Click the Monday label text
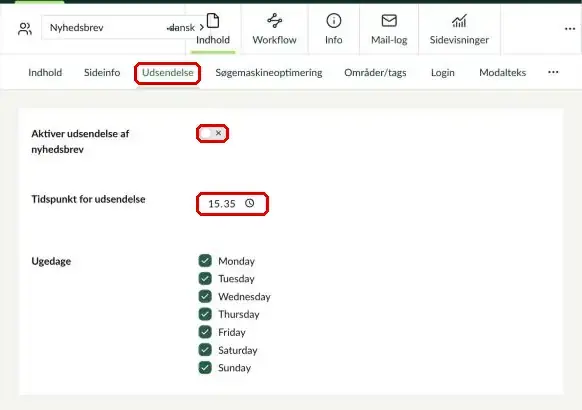Viewport: 582px width, 410px height. (x=236, y=261)
